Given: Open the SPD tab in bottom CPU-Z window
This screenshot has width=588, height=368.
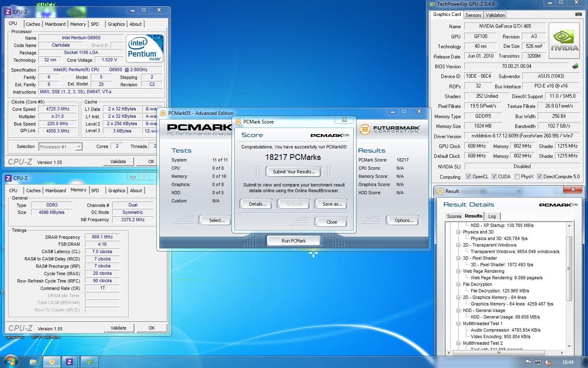Looking at the screenshot, I should point(95,191).
